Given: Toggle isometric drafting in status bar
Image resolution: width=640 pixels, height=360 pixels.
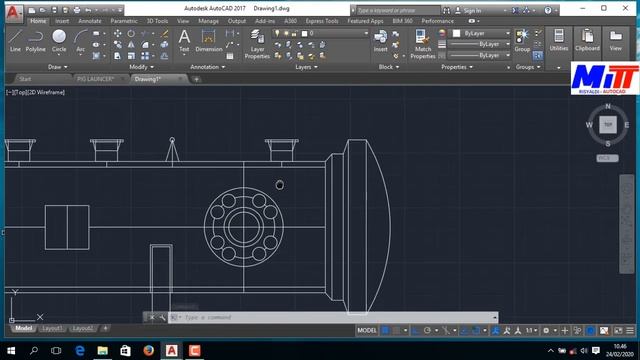Looking at the screenshot, I should coord(446,331).
